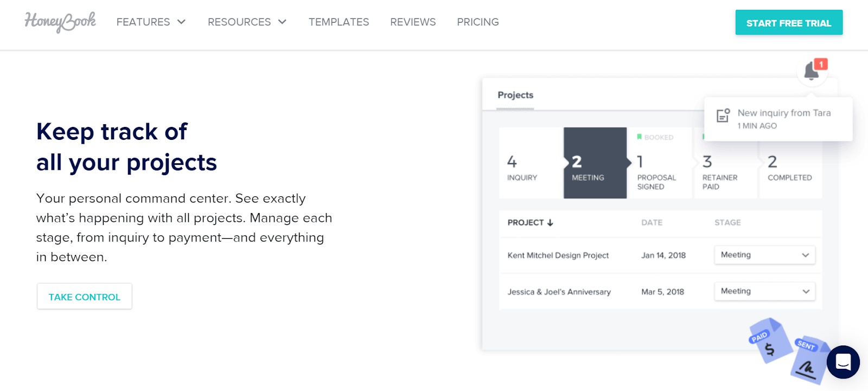Open the chat widget bubble
Screen dimensions: 868x391
point(843,362)
